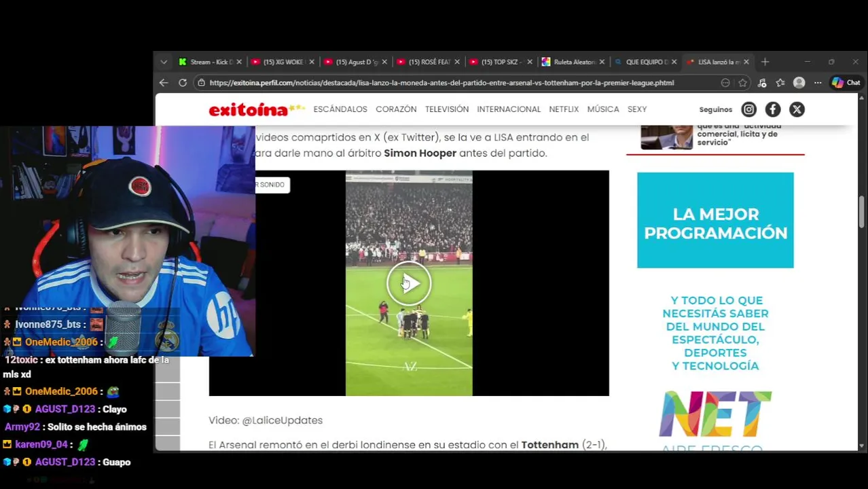This screenshot has width=868, height=489.
Task: Open exitoína Instagram profile icon
Action: pos(748,109)
